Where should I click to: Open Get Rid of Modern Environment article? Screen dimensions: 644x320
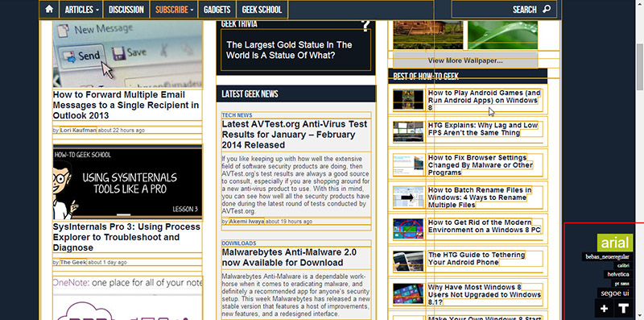pos(485,226)
